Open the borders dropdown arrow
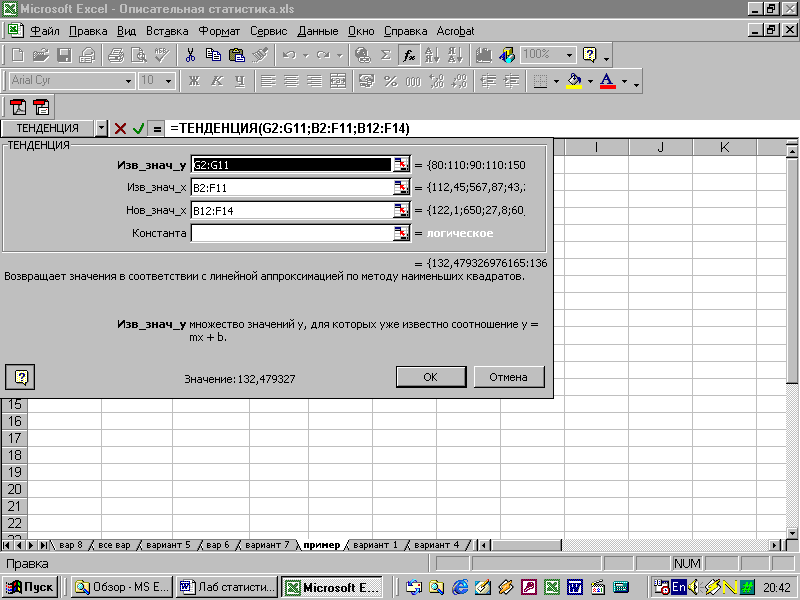 pyautogui.click(x=557, y=81)
